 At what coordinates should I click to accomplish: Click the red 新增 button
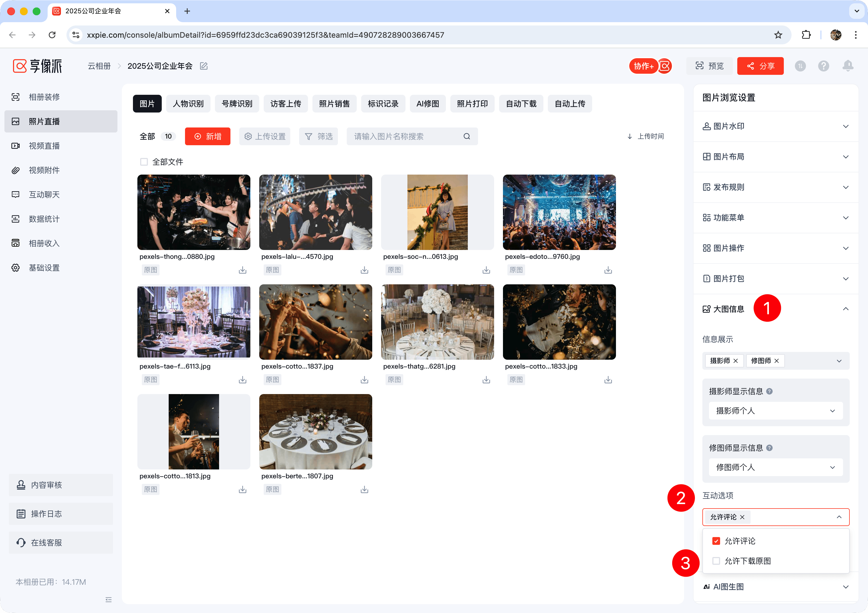tap(207, 137)
